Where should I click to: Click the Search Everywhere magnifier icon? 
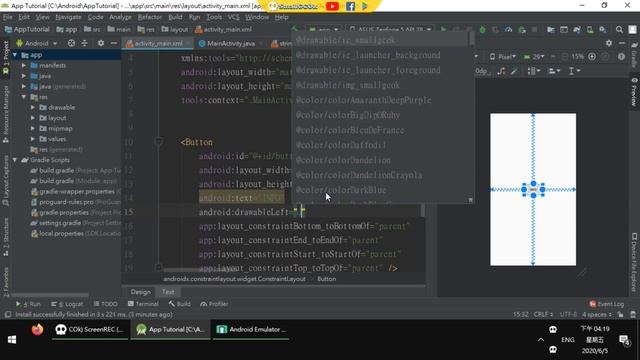(x=619, y=29)
